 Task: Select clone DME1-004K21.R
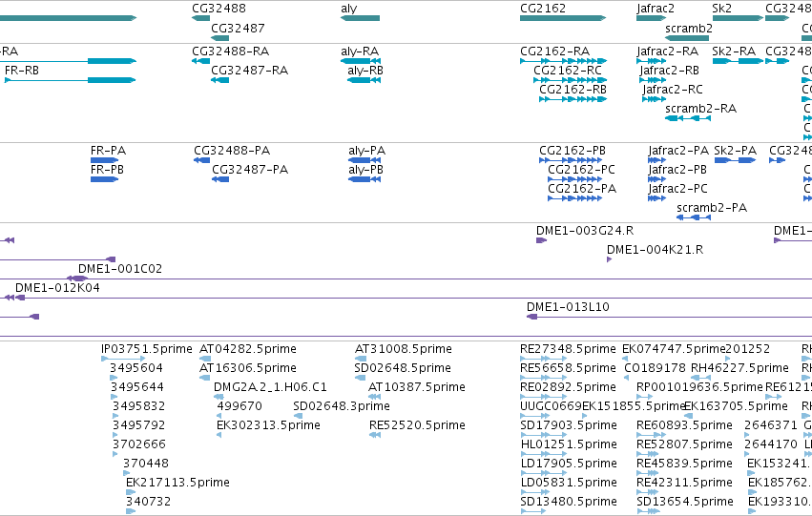(609, 259)
